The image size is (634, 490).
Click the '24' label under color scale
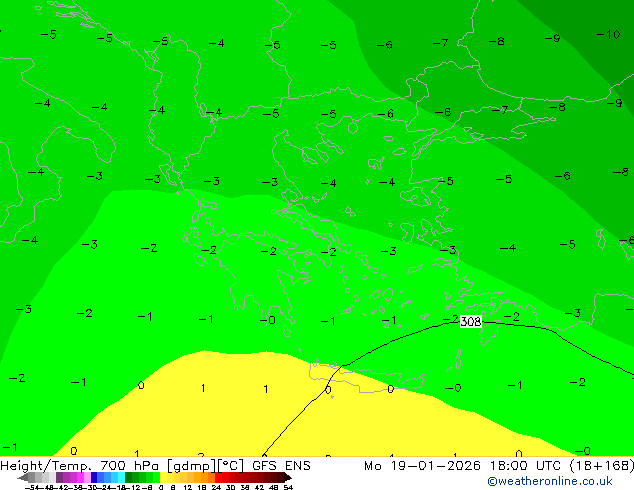click(216, 488)
